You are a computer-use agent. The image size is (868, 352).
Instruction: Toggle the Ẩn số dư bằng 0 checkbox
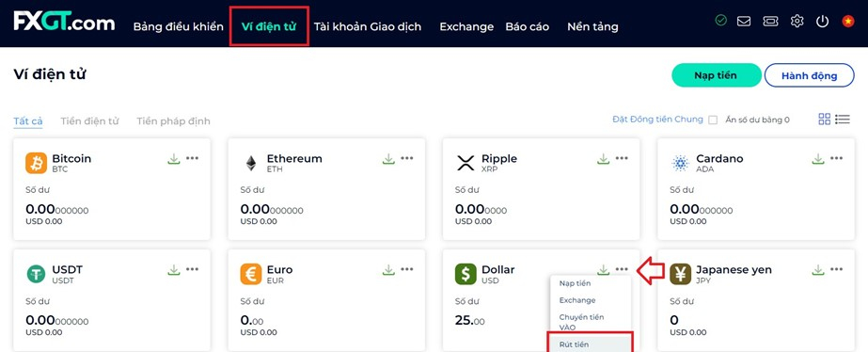coord(713,120)
